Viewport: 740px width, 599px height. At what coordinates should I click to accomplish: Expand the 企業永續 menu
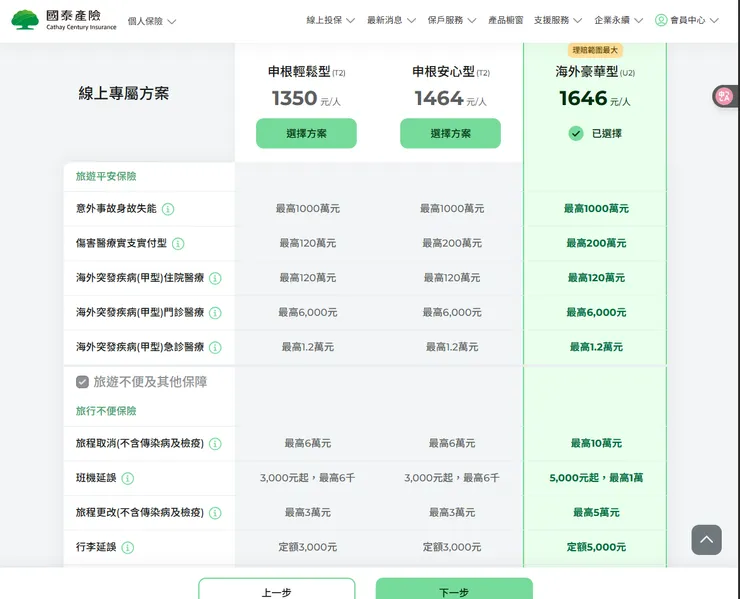coord(618,20)
